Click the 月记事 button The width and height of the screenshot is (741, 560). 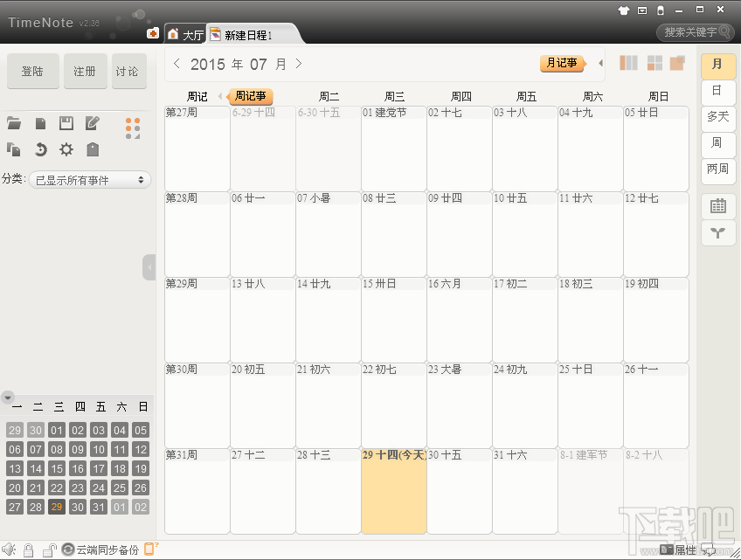pos(563,63)
